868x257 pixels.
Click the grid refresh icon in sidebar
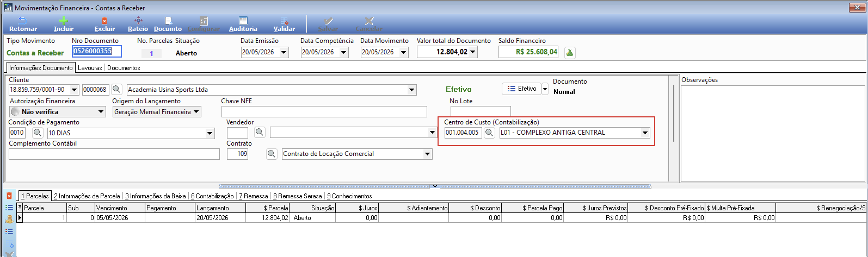pyautogui.click(x=11, y=245)
